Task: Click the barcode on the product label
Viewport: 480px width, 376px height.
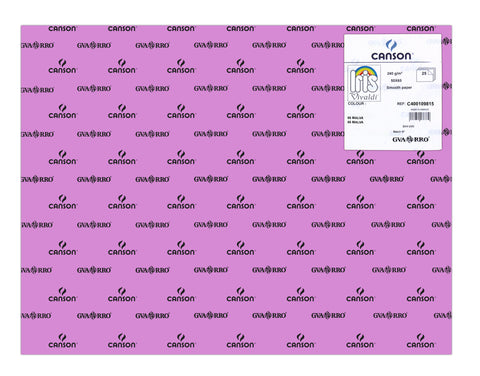Action: (420, 116)
